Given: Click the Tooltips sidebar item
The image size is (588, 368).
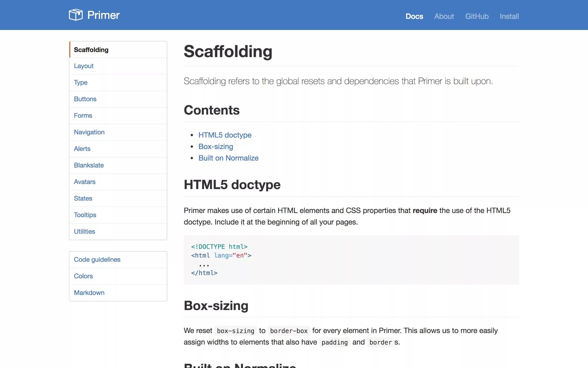Looking at the screenshot, I should tap(85, 215).
